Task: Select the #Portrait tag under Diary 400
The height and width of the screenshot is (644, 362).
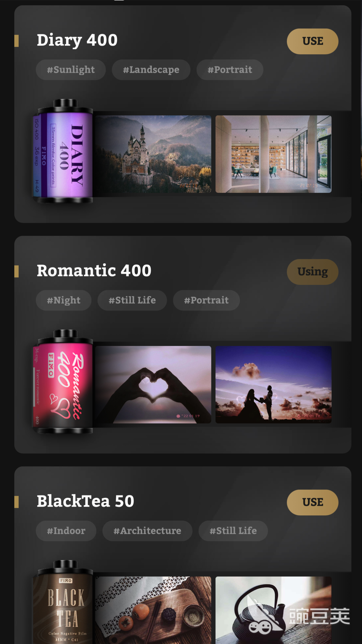Action: point(230,70)
